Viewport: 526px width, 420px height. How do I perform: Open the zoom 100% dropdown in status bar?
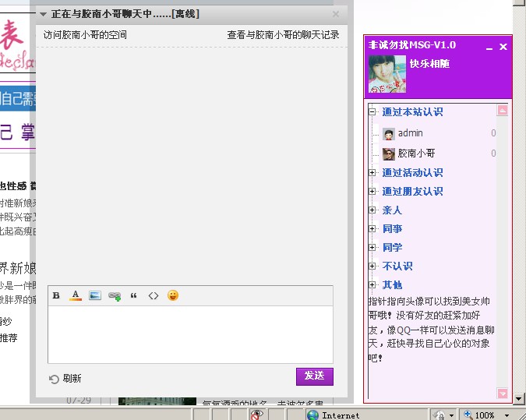[507, 415]
